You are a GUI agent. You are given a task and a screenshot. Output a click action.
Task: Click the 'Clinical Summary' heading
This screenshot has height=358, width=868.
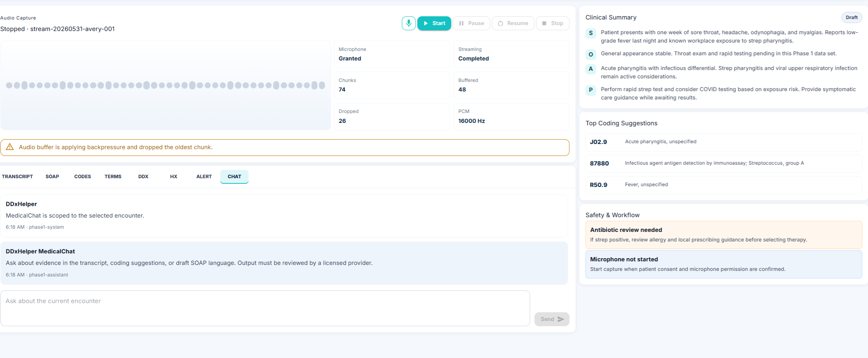[611, 18]
